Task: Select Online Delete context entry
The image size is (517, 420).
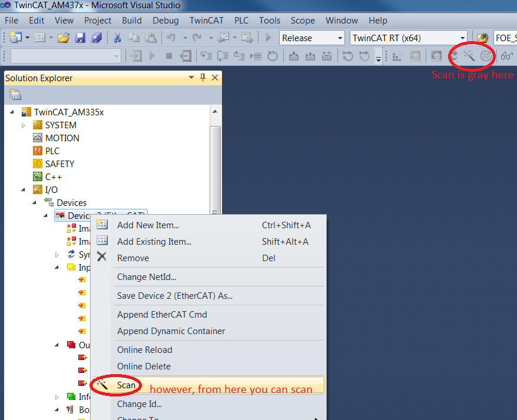Action: click(208, 366)
